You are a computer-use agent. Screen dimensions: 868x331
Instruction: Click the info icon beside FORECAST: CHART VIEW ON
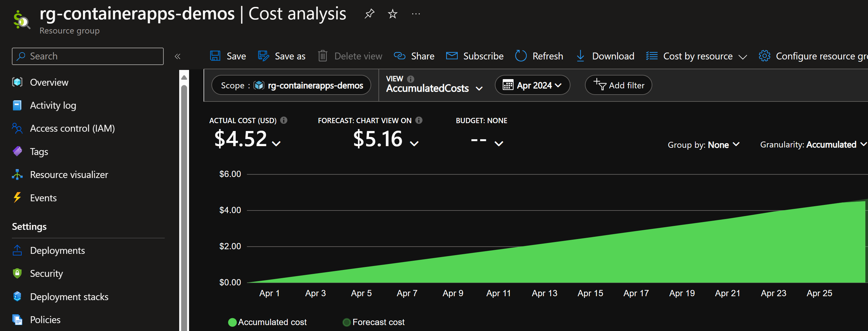click(419, 120)
